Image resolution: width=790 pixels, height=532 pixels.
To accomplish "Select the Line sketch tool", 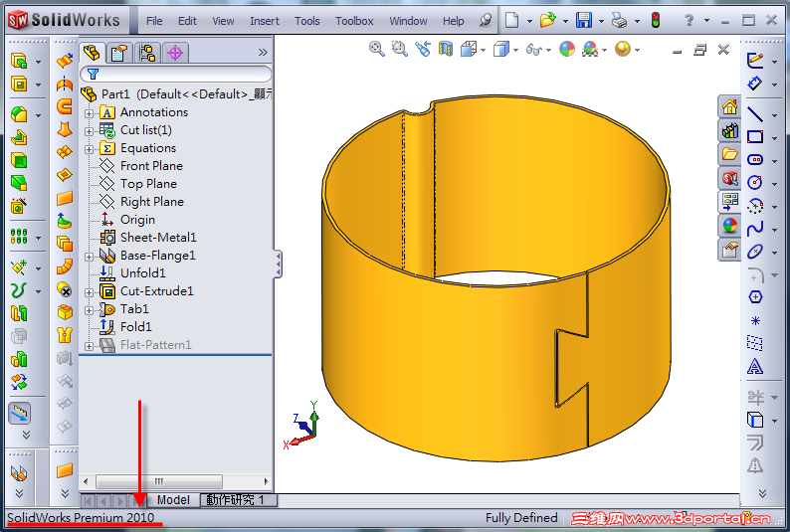I will pos(755,113).
